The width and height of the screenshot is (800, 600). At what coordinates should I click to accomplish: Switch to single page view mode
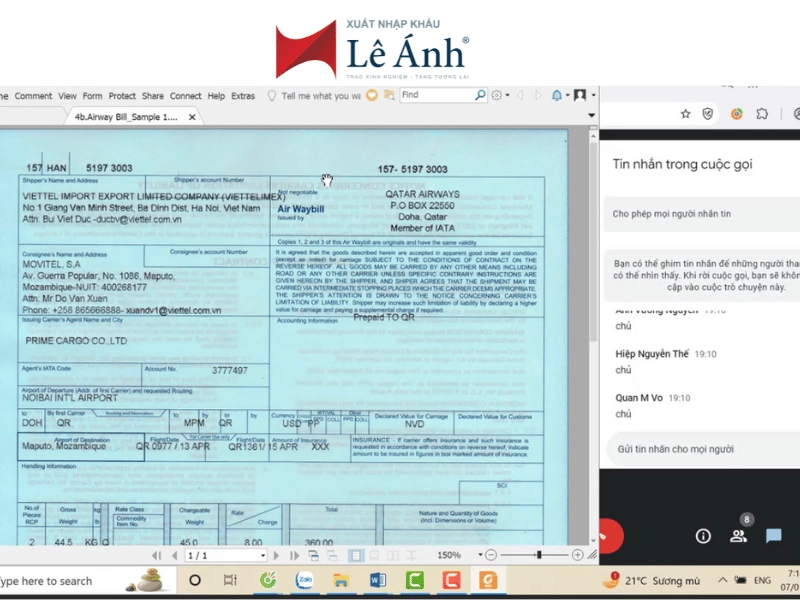coord(356,555)
